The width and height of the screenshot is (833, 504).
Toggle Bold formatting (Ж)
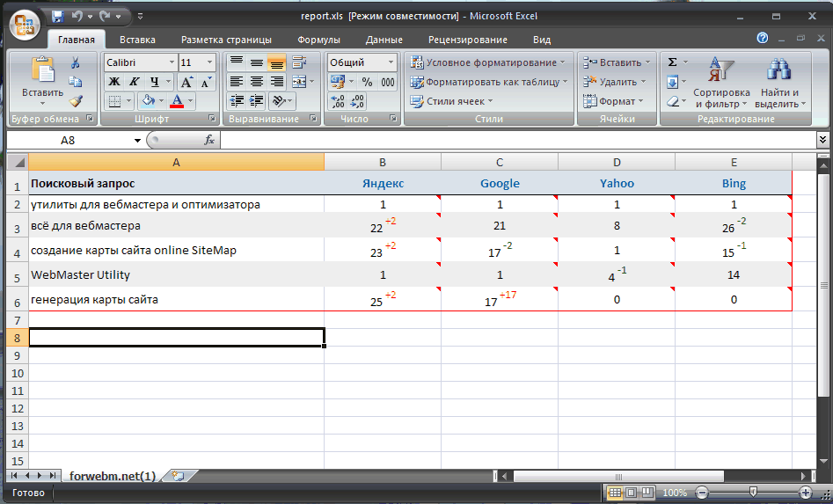click(x=114, y=82)
